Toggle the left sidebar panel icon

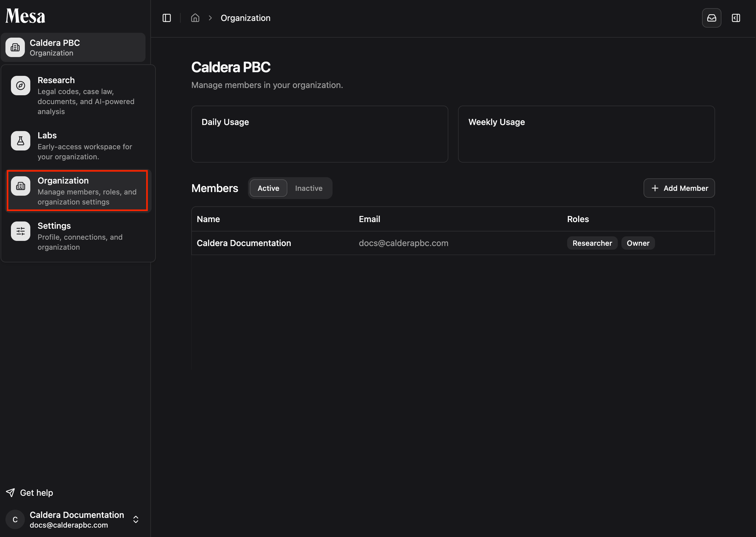[166, 18]
